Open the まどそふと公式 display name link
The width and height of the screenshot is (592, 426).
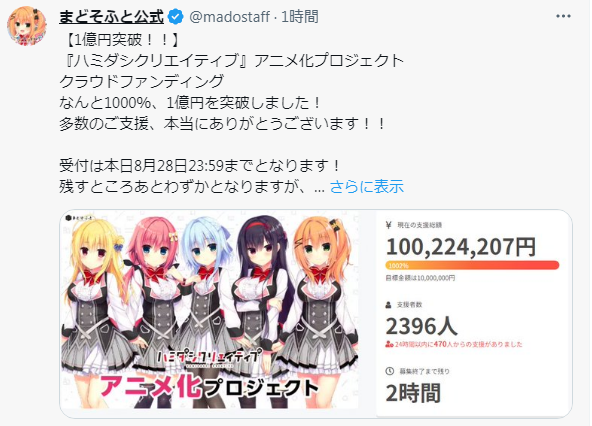point(111,17)
